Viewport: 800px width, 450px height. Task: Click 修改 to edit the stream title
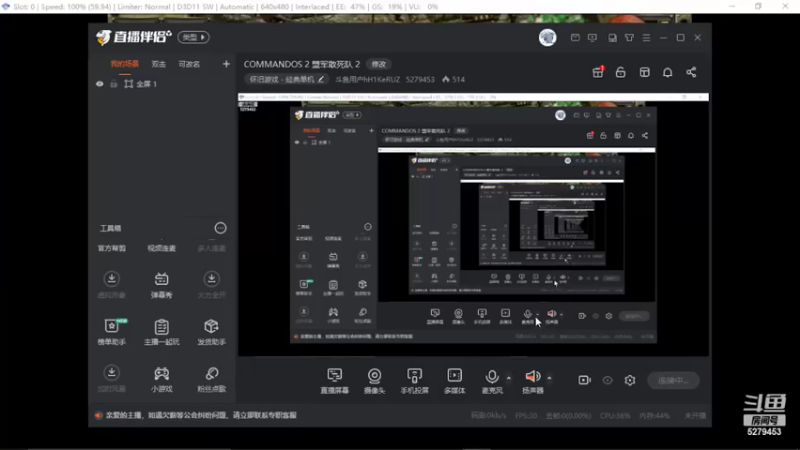click(x=379, y=64)
